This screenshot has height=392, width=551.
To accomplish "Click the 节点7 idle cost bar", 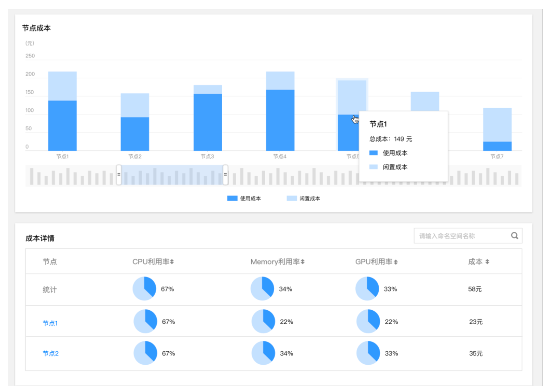I will [x=497, y=125].
